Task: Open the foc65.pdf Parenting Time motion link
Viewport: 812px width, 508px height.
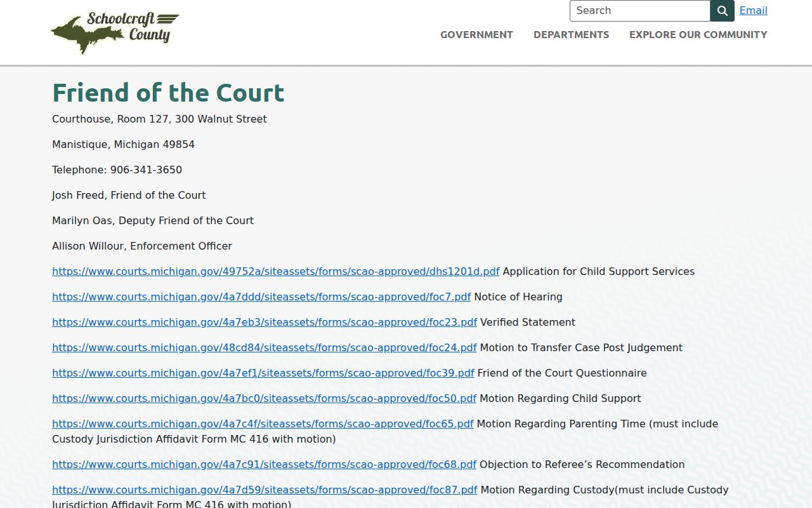Action: click(263, 424)
